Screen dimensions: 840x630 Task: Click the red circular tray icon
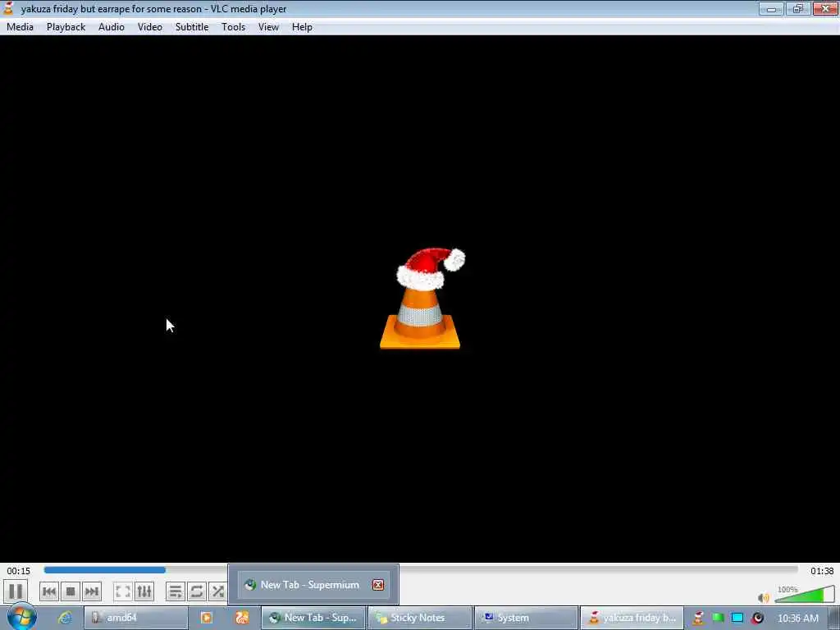757,618
